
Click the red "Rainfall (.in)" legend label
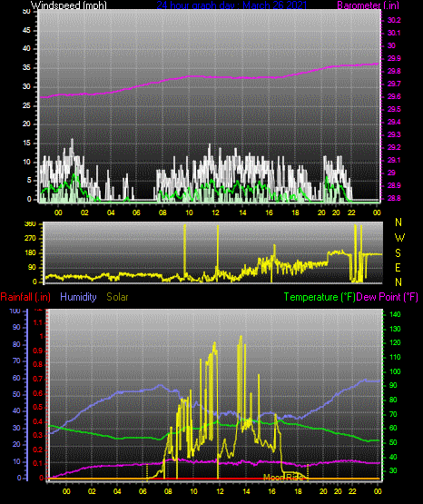(x=25, y=297)
